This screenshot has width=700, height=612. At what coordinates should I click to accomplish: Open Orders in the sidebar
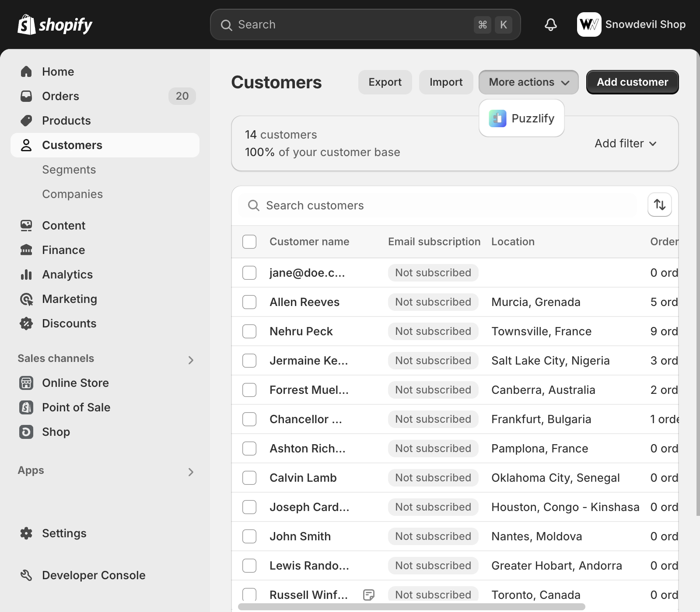[x=60, y=96]
